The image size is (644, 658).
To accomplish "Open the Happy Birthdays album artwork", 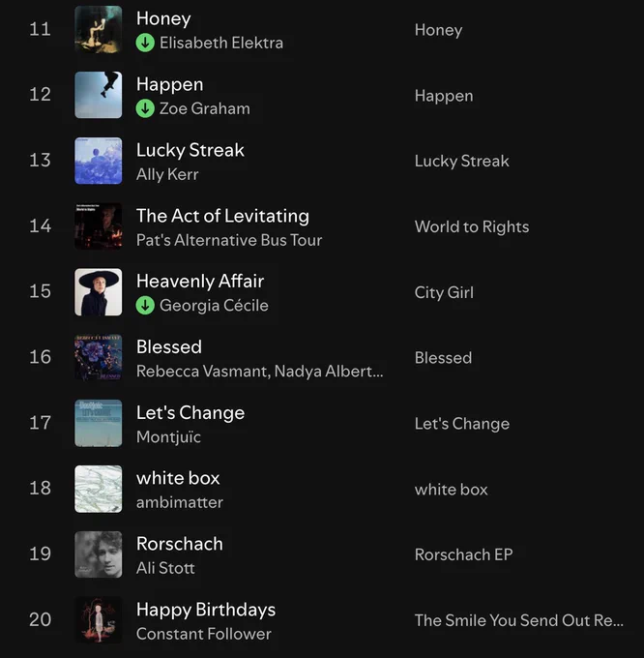I will pyautogui.click(x=99, y=620).
